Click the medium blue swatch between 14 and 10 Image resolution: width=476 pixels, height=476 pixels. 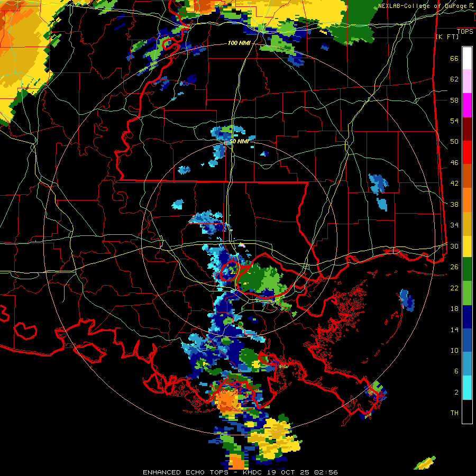tap(467, 340)
